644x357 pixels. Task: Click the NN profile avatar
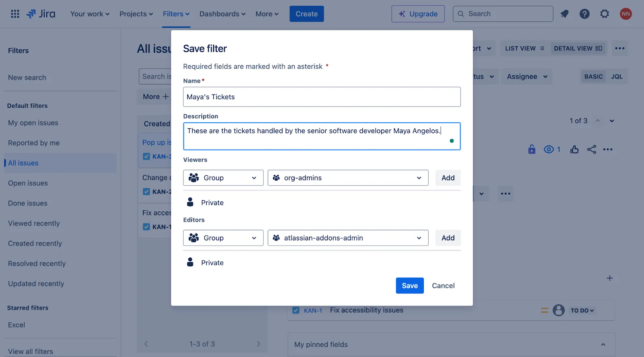[x=625, y=14]
